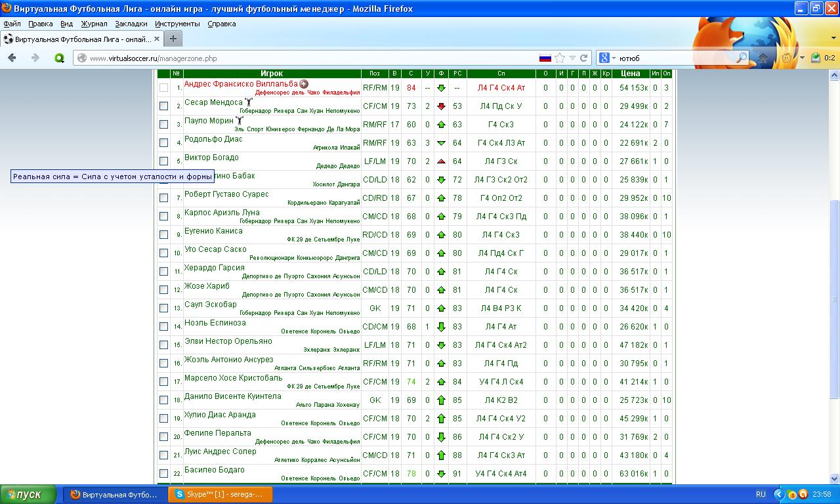Image resolution: width=840 pixels, height=504 pixels.
Task: Select the checkbox for Фелипе Перальта
Action: point(163,437)
